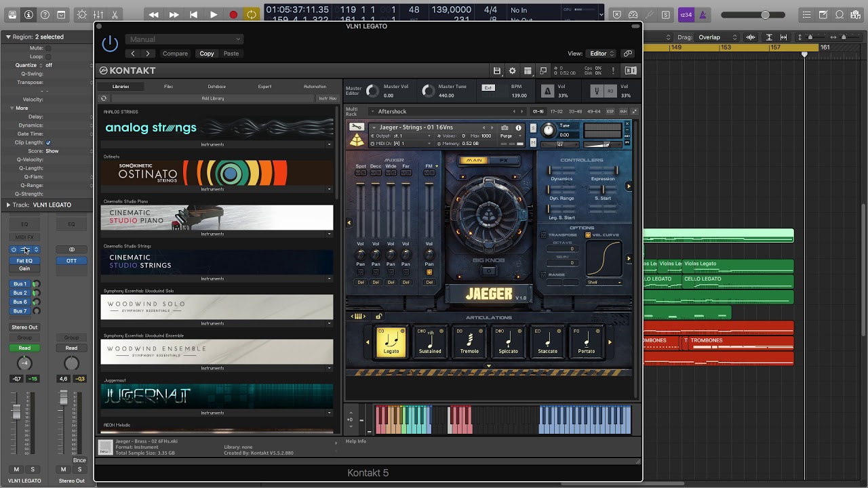Open the Editors scissors icon
This screenshot has width=868, height=488.
tap(115, 14)
